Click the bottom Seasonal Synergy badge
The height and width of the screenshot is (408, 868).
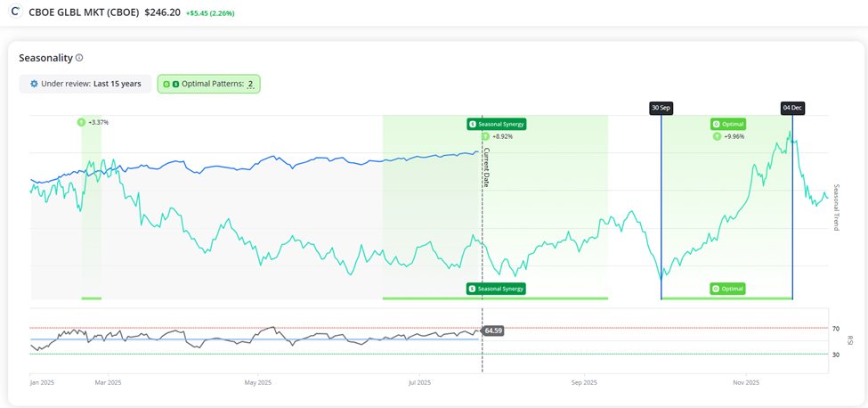click(496, 289)
